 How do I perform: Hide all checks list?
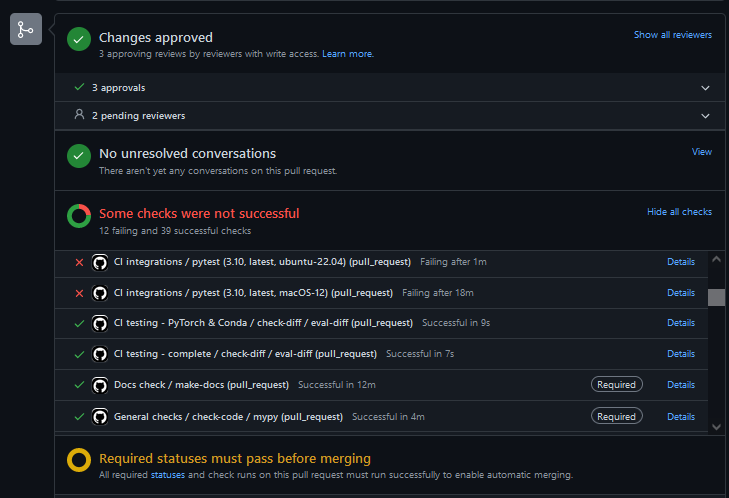click(679, 212)
